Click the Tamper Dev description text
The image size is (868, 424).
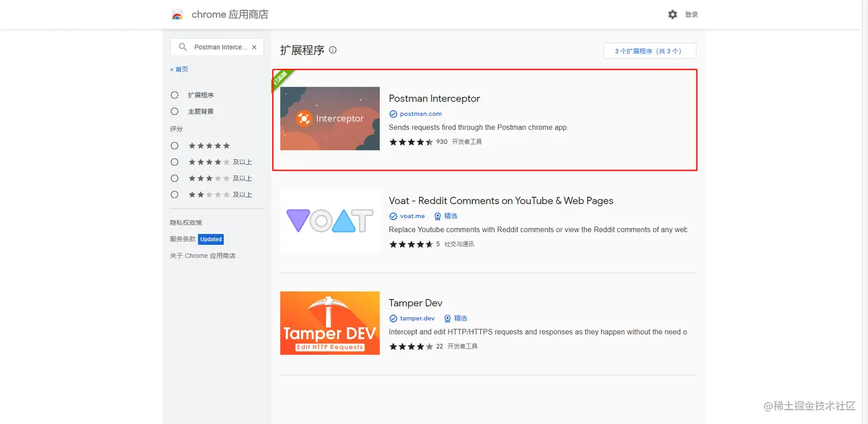(538, 332)
